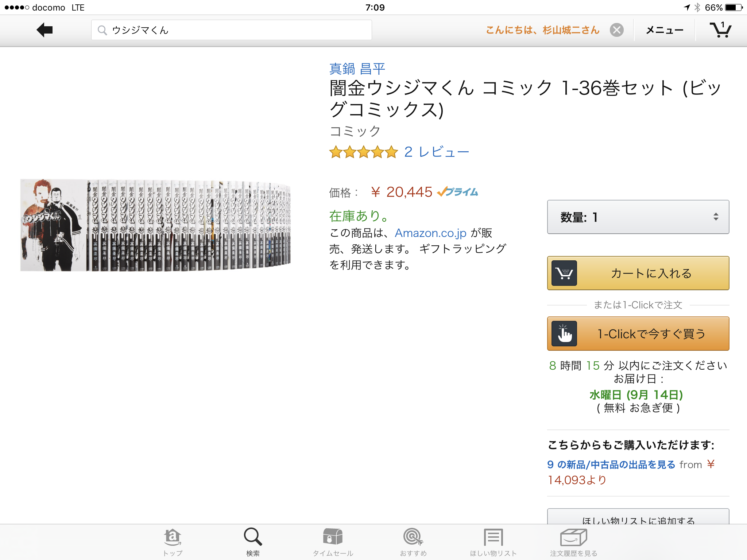Tap the back arrow icon

coord(45,30)
